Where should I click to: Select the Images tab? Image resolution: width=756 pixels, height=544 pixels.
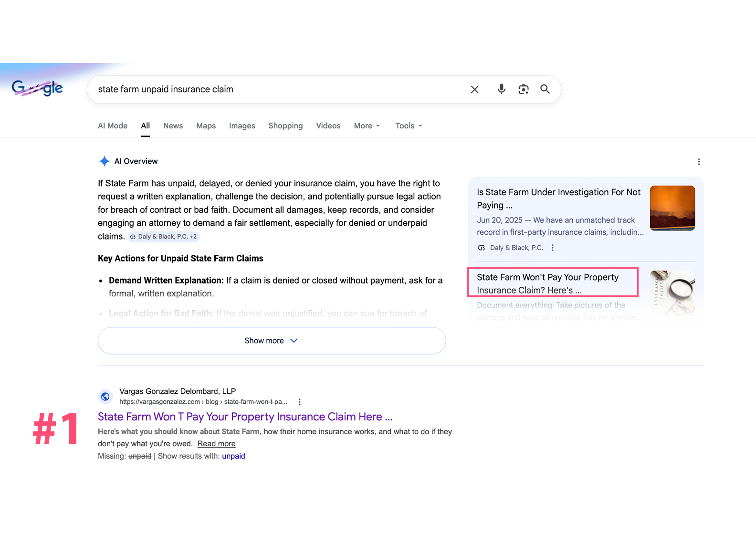tap(242, 126)
